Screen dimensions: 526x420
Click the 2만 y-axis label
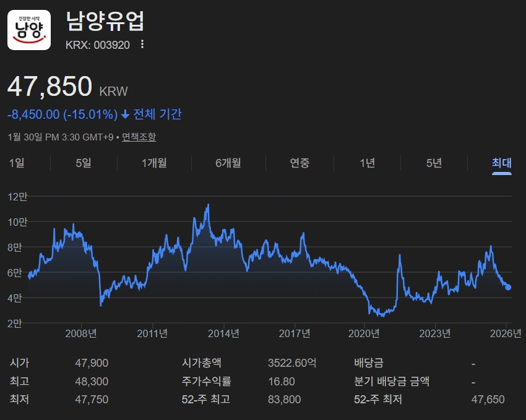[15, 323]
